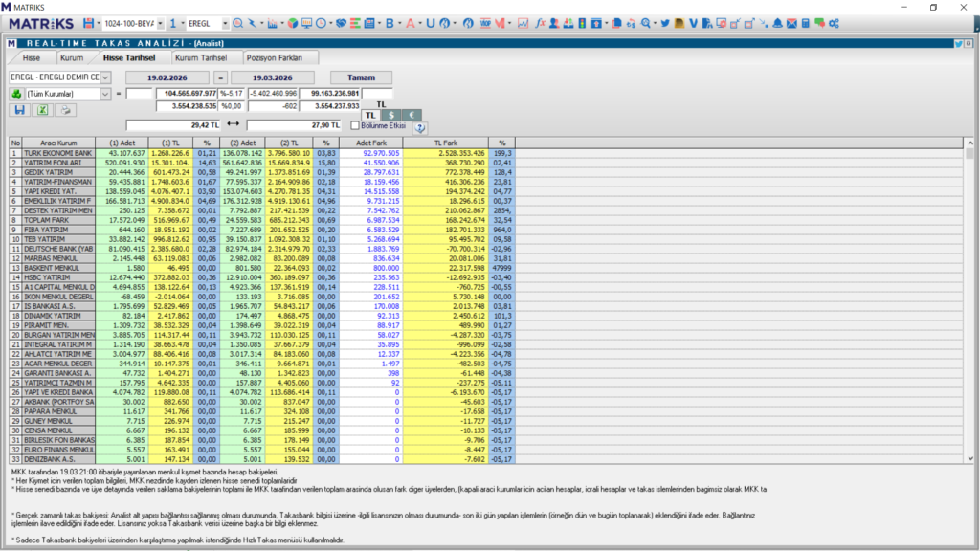Open the colored pie chart icon
Screen dimensions: 980x551
click(x=293, y=23)
